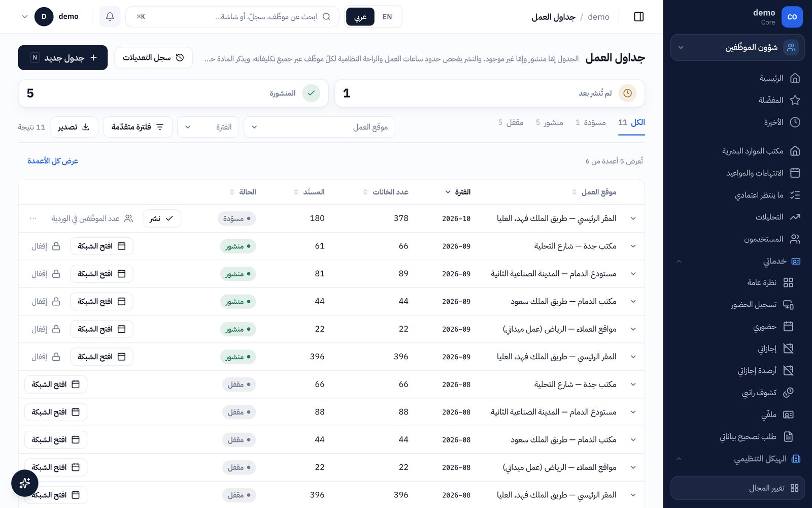Open the AI assistant sparkle button
Screen dimensions: 812x508
25,483
